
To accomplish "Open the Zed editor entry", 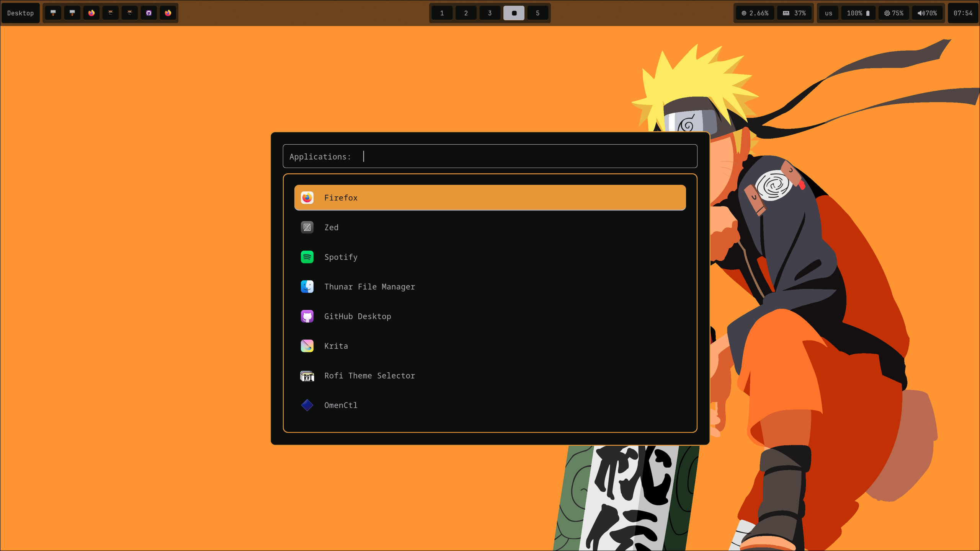I will [490, 227].
